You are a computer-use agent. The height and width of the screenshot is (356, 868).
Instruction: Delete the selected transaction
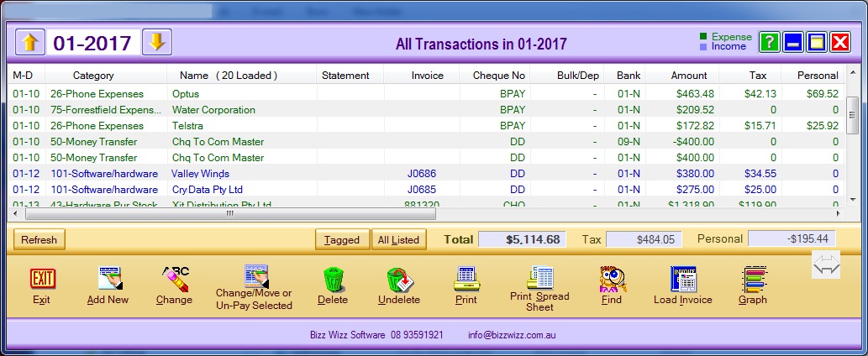(333, 279)
